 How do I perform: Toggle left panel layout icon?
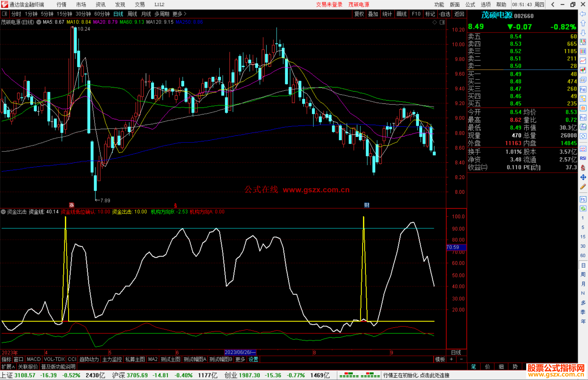5,14
